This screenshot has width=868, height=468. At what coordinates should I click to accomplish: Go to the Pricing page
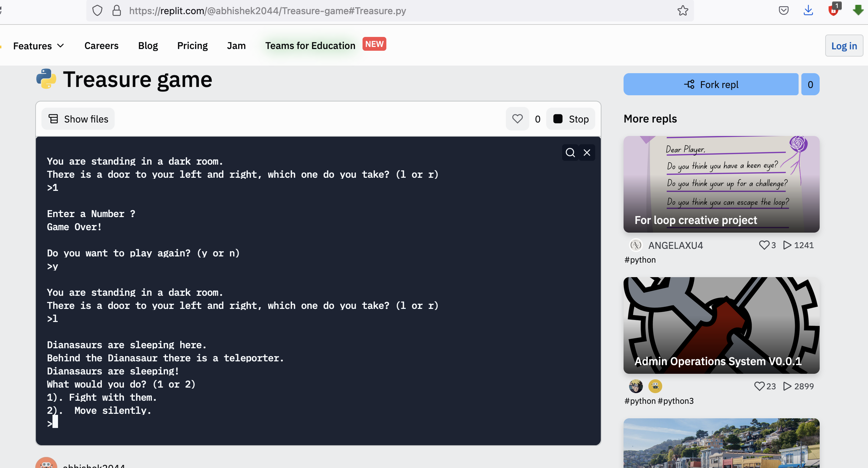[192, 46]
